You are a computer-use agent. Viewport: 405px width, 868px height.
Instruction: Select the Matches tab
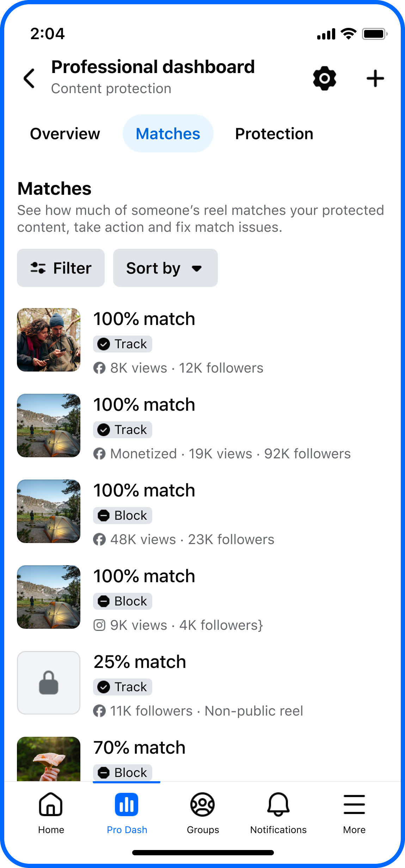pos(168,134)
